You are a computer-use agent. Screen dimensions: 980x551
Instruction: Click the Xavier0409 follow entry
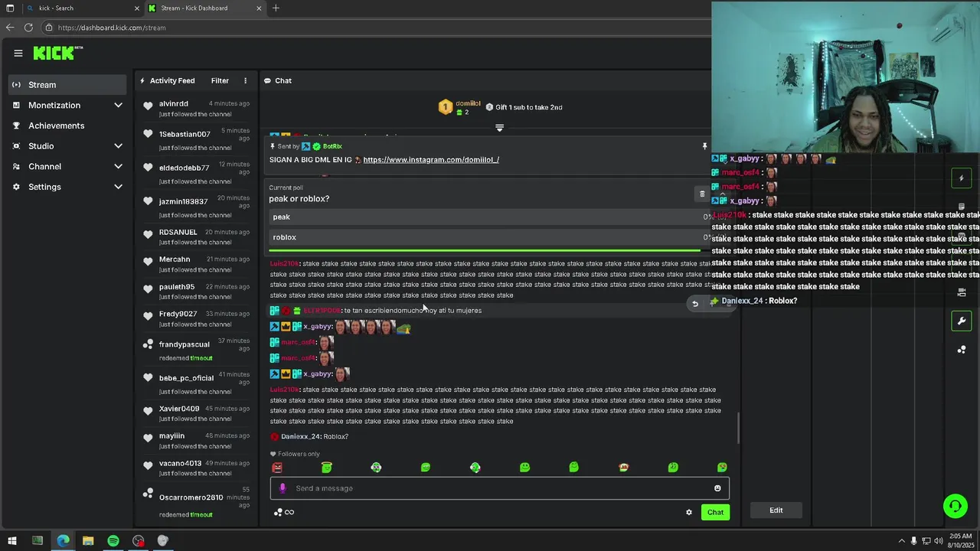(x=196, y=413)
